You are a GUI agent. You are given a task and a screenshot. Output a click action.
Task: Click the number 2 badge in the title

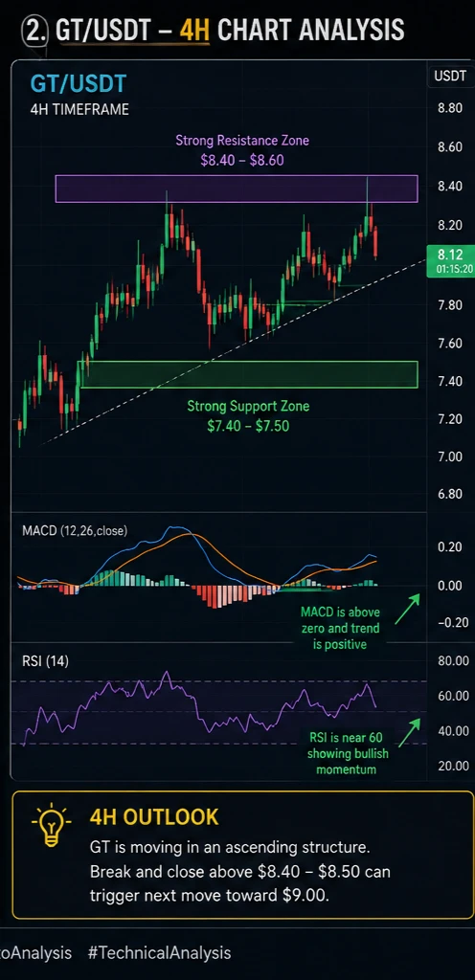[x=34, y=30]
